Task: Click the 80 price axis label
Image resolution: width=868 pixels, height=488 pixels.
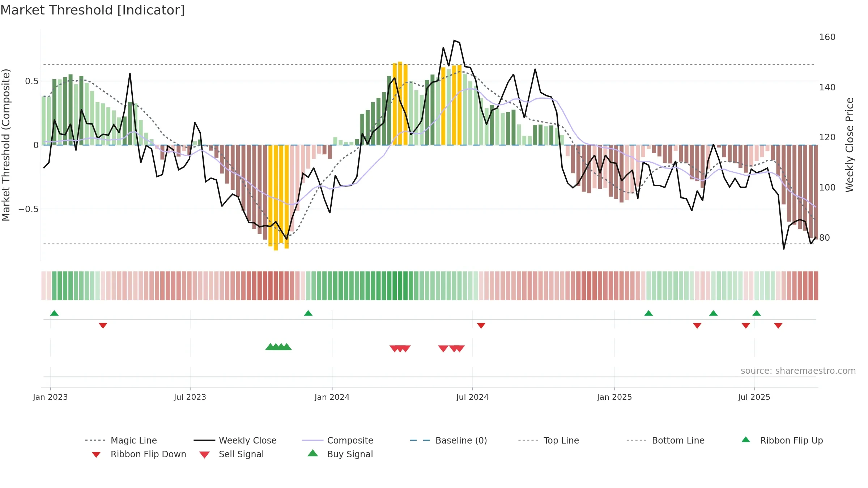Action: click(x=825, y=238)
